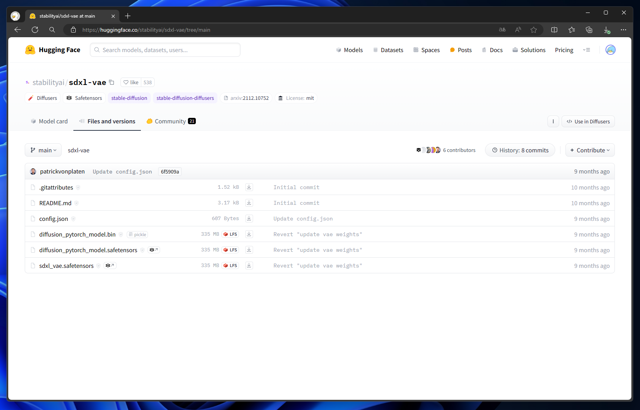
Task: Click the browser address bar URL
Action: pyautogui.click(x=146, y=30)
